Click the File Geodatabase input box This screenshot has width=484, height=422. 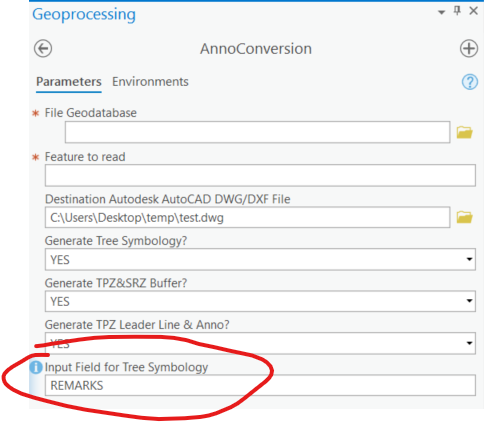257,132
